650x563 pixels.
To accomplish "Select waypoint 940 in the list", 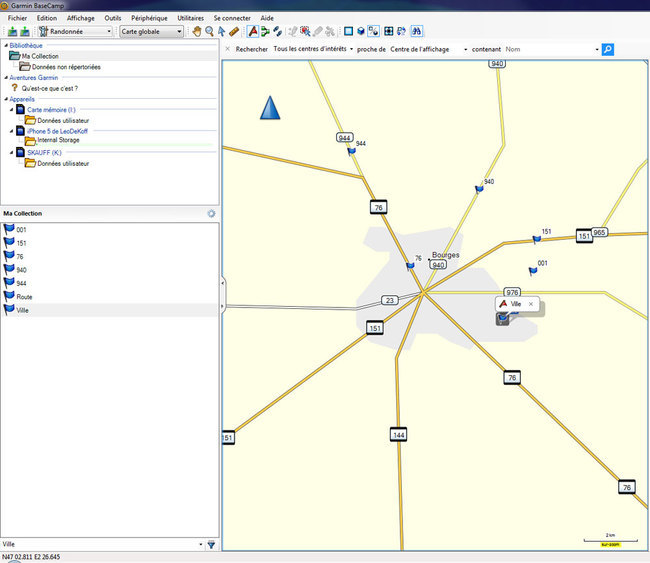I will 110,270.
